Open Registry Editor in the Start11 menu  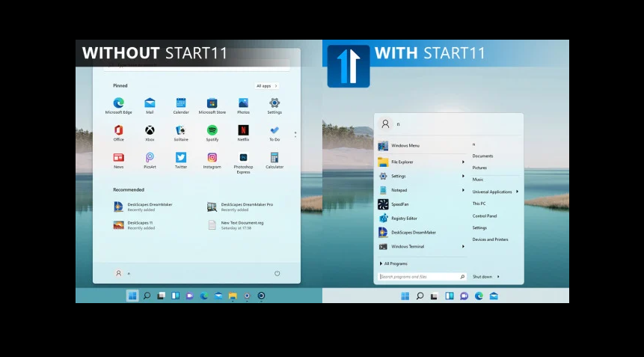coord(404,219)
